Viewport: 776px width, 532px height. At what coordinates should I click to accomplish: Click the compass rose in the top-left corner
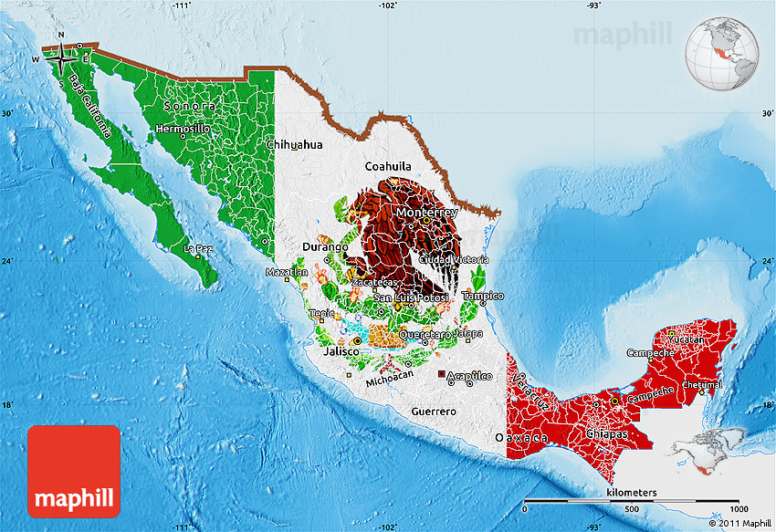(x=61, y=59)
